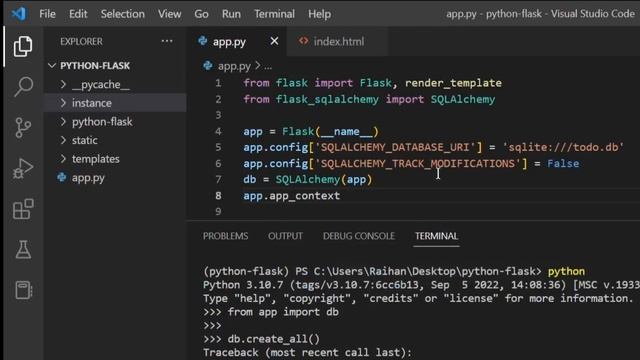640x360 pixels.
Task: Click the breadcrumb ellipsis after app.py
Action: pos(268,66)
